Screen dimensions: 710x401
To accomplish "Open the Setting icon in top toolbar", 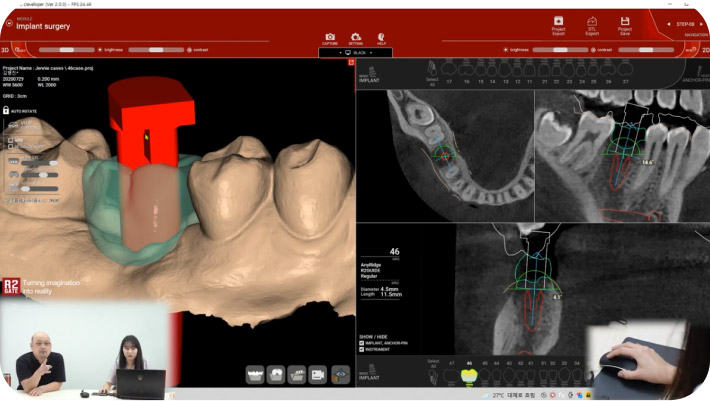I will (356, 37).
